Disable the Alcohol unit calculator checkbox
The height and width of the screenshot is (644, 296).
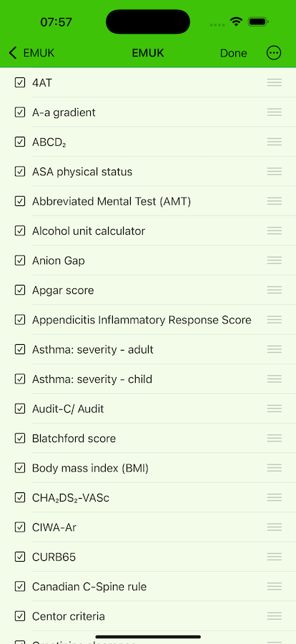tap(20, 231)
